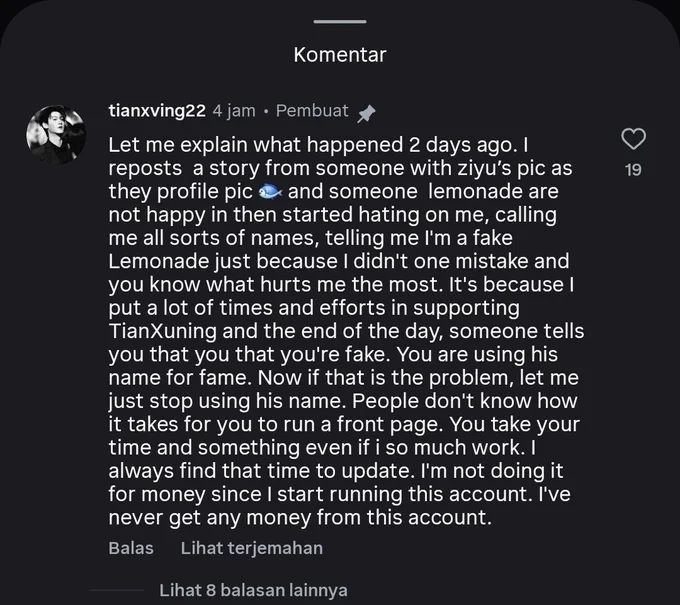Click the 4 jam timestamp
The width and height of the screenshot is (680, 605).
(234, 111)
